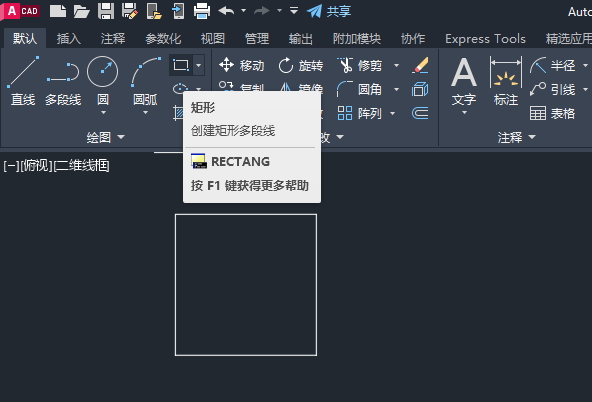592x402 pixels.
Task: Undo the last action
Action: [226, 11]
